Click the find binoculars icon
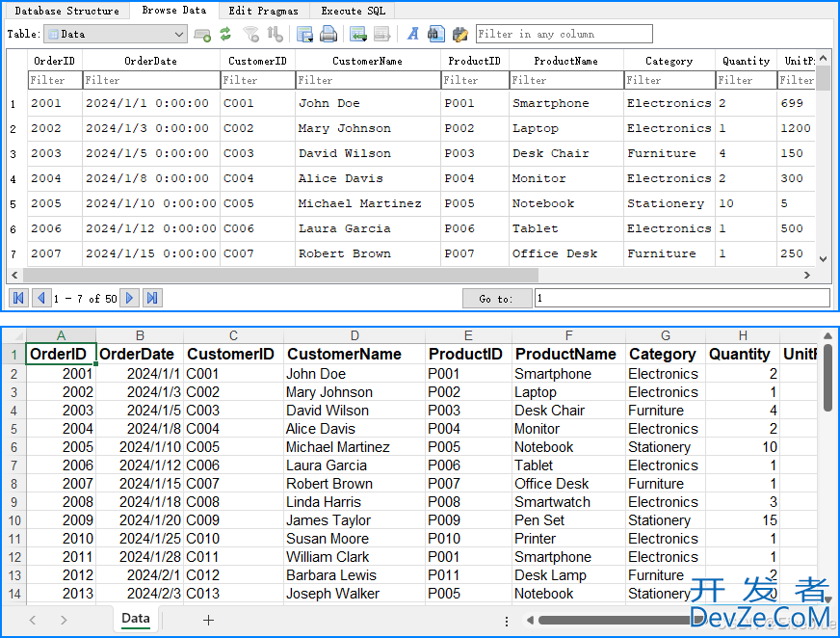The image size is (840, 638). point(435,35)
